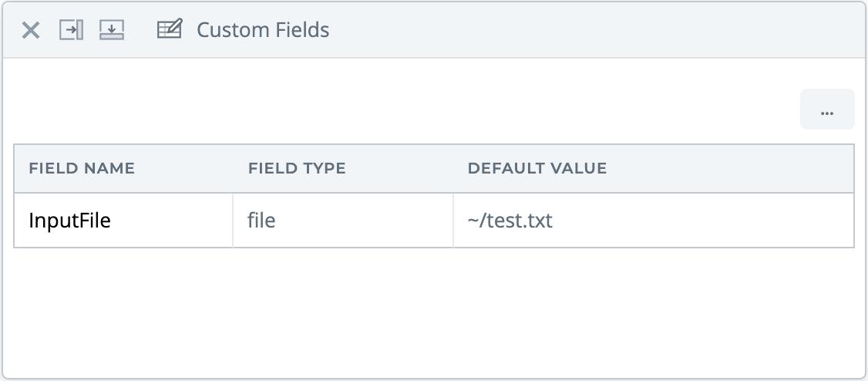The height and width of the screenshot is (381, 868).
Task: Click divider between file and ~/test.txt cells
Action: tap(453, 221)
